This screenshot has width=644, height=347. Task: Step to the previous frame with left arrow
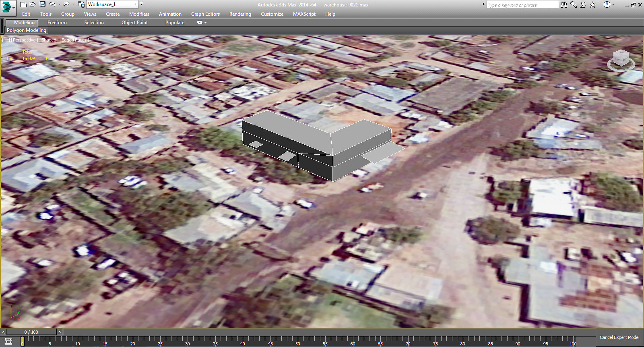(3, 332)
